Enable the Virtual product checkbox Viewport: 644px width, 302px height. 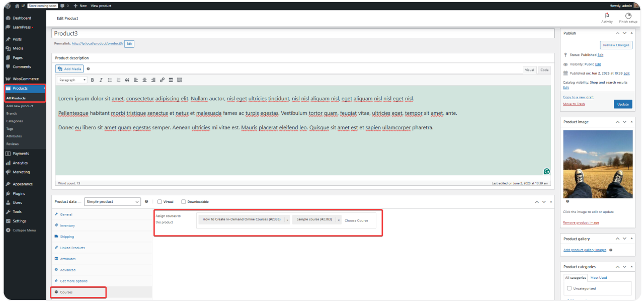pos(158,201)
